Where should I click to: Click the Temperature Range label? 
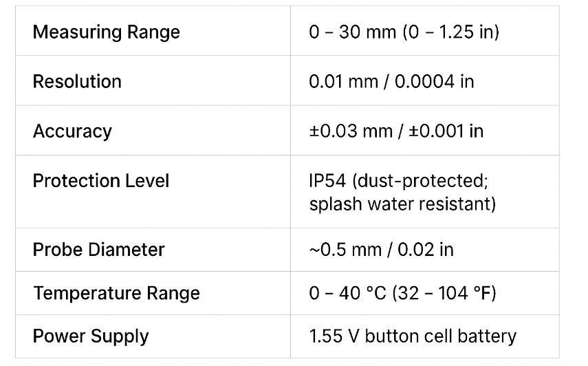(116, 293)
